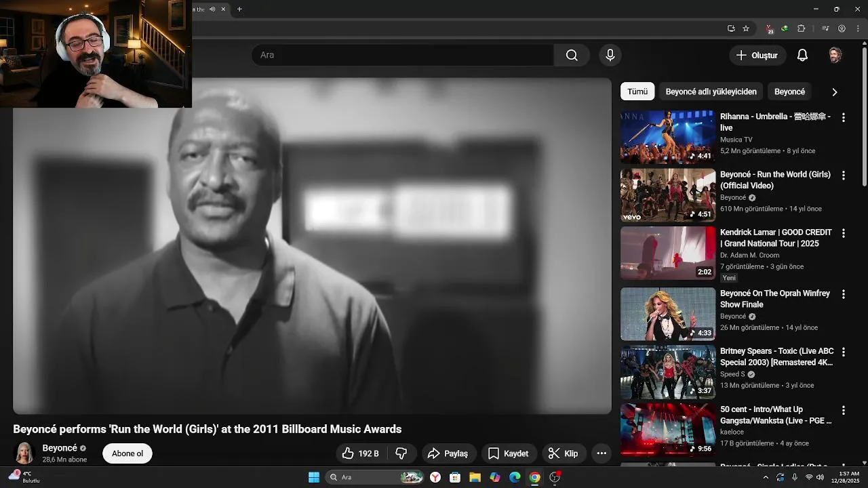Open the Beyoncé channel name link
Viewport: 868px width, 488px height.
(60, 448)
